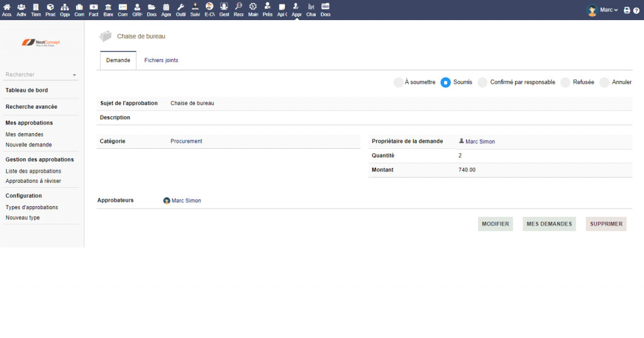The width and height of the screenshot is (644, 338).
Task: Select the Annuler status radio
Action: click(604, 82)
